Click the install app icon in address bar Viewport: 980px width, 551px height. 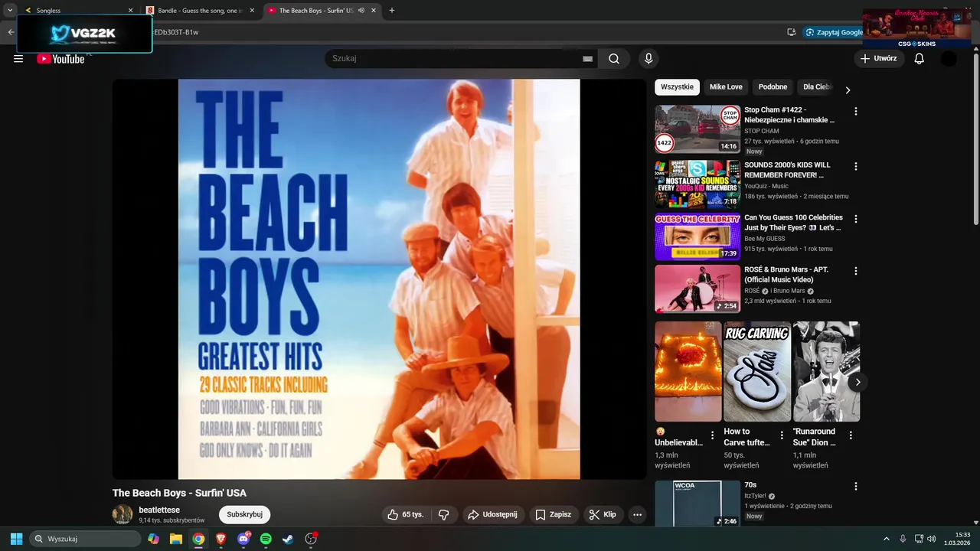coord(792,32)
